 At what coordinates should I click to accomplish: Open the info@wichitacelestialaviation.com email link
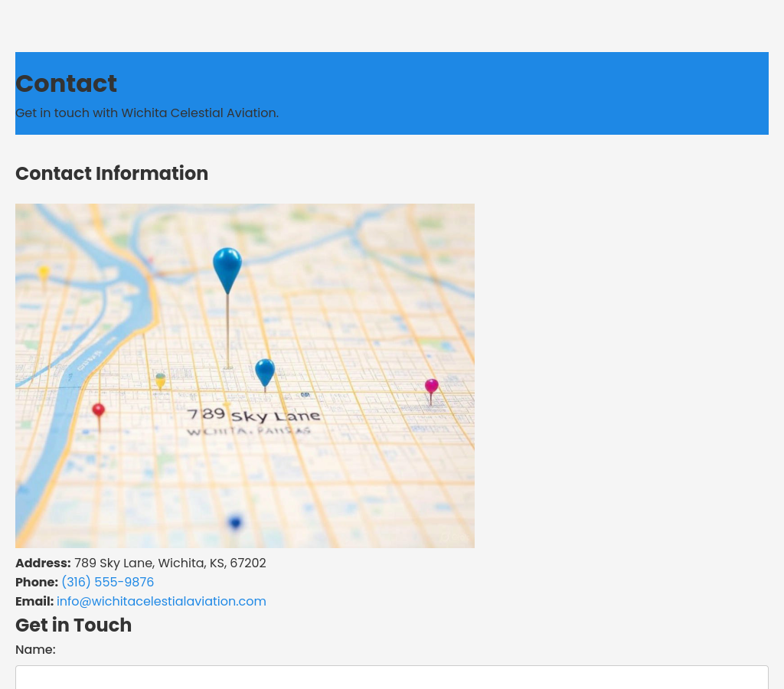click(x=162, y=602)
